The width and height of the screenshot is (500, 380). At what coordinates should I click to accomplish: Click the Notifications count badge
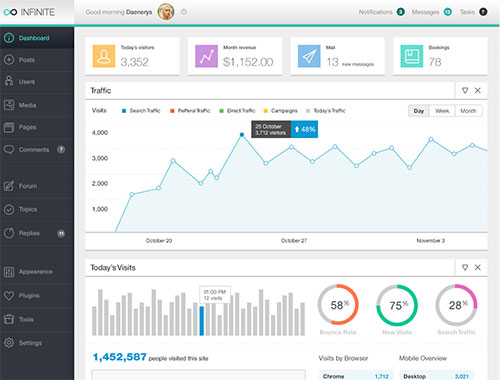click(401, 12)
